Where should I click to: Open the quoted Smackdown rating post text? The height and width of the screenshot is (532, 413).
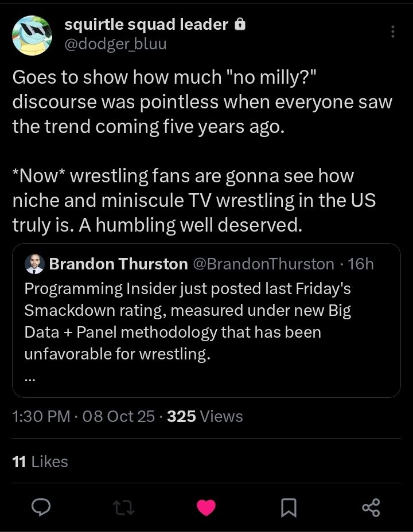[188, 321]
